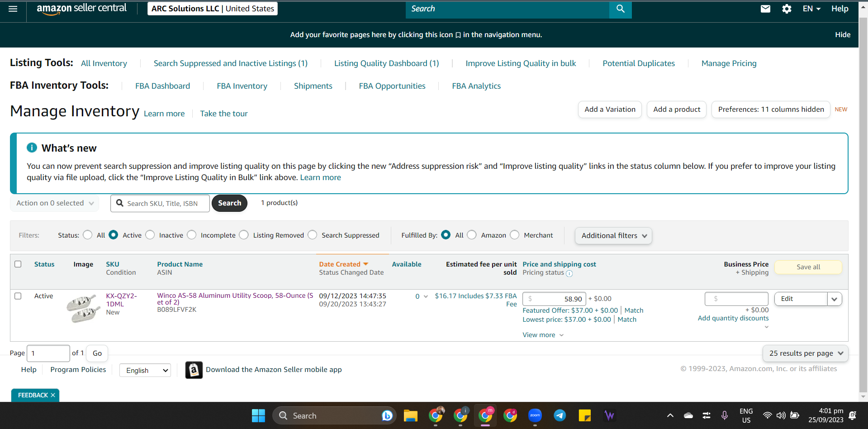Screen dimensions: 868x429
Task: Click Match next to Featured Offer
Action: [634, 310]
